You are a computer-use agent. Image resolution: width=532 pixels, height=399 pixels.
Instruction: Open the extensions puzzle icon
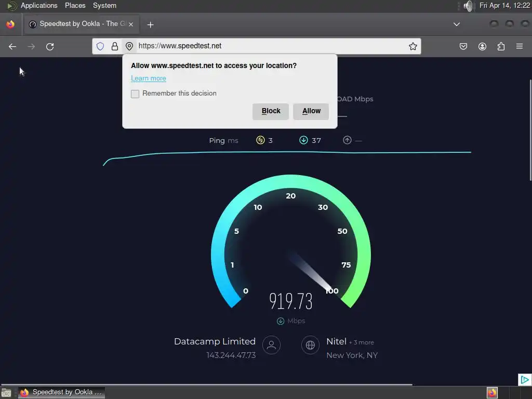[501, 46]
